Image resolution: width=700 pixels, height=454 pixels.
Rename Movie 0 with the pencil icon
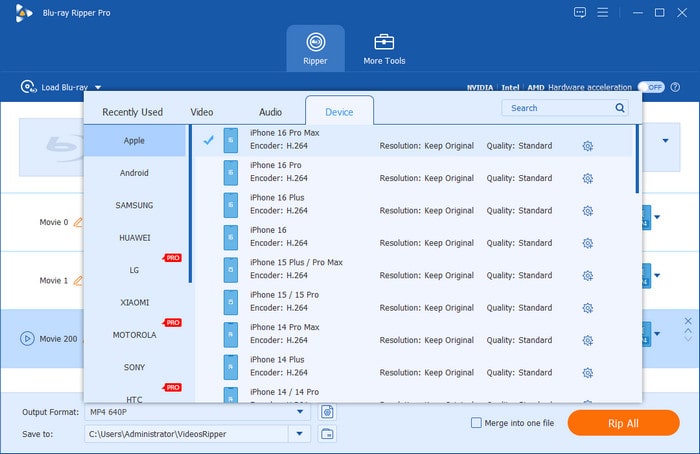(78, 223)
